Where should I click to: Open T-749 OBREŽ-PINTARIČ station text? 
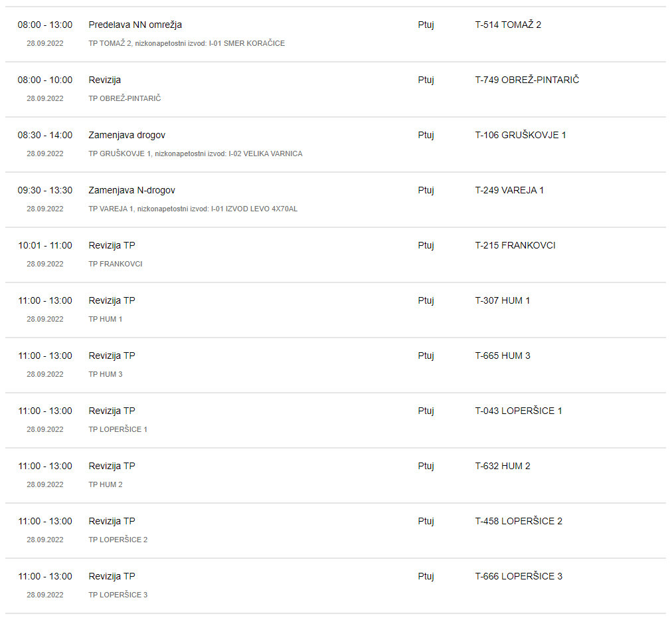[527, 80]
